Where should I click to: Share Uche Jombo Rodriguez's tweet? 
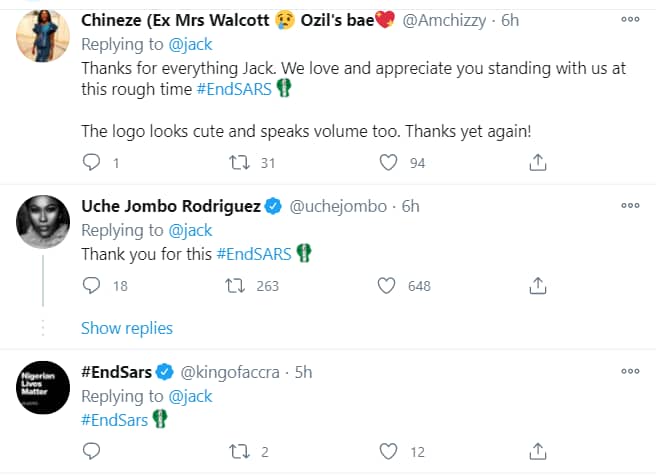537,286
